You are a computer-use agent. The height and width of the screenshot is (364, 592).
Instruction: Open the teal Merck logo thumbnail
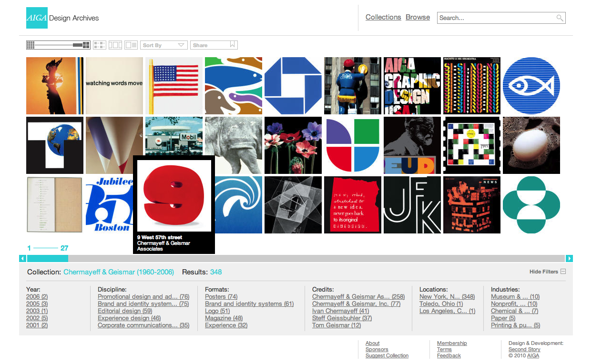tap(531, 205)
